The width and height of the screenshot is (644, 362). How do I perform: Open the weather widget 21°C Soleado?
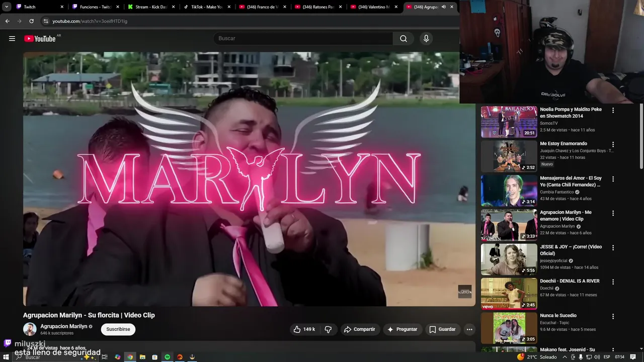coord(537,357)
